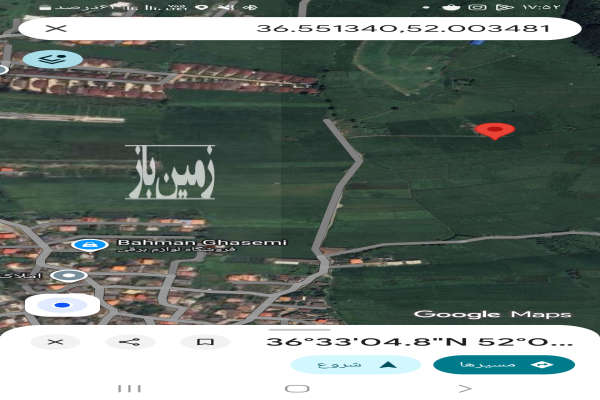
Task: Tap the Bahman Ghasemi place label
Action: point(202,242)
